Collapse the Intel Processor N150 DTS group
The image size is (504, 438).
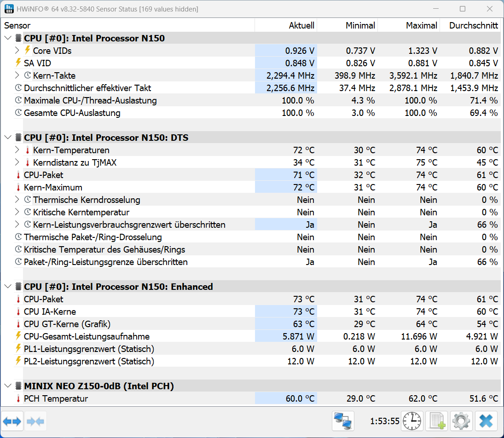(x=8, y=138)
